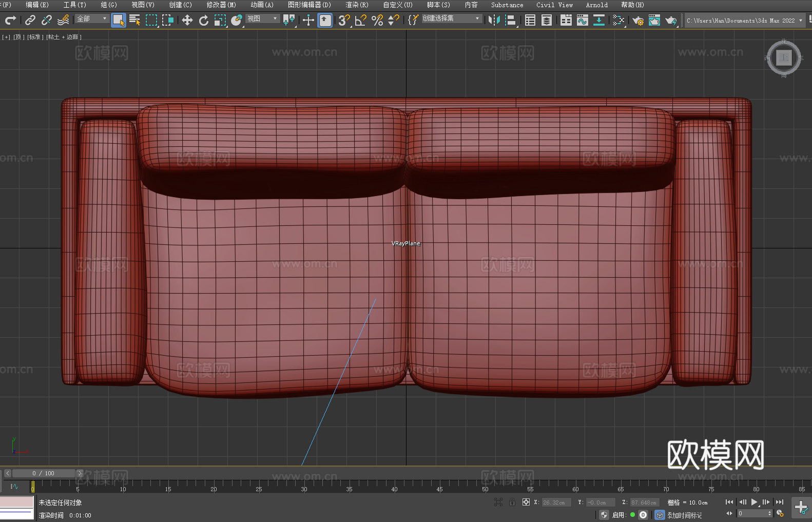
Task: Expand the 视图 reference coordinate dropdown
Action: tap(262, 19)
